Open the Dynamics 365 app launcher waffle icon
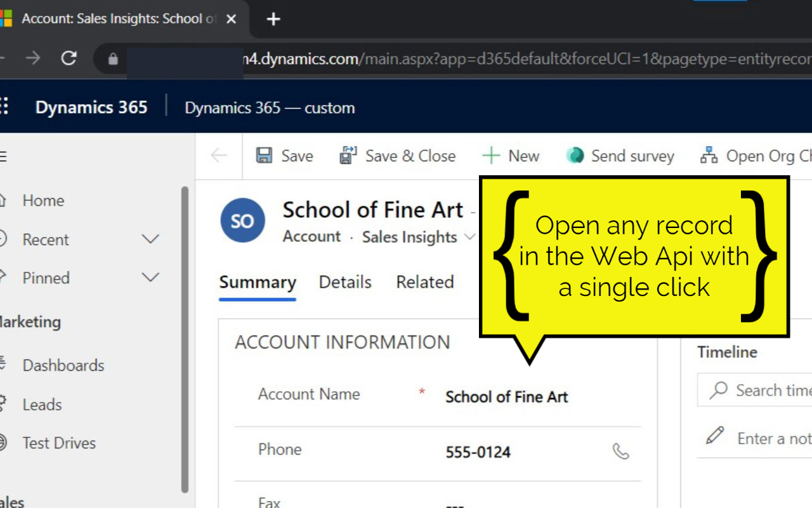Viewport: 812px width, 508px height. coord(4,105)
